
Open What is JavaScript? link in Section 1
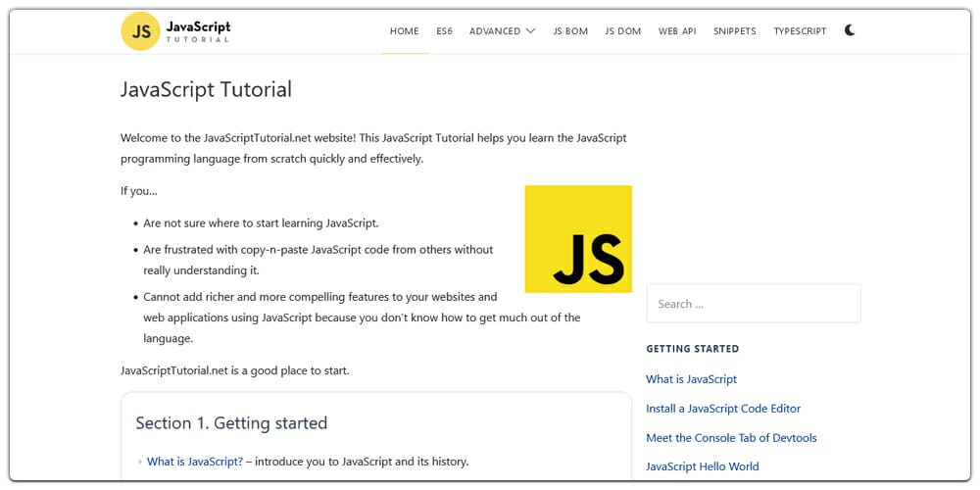point(195,462)
